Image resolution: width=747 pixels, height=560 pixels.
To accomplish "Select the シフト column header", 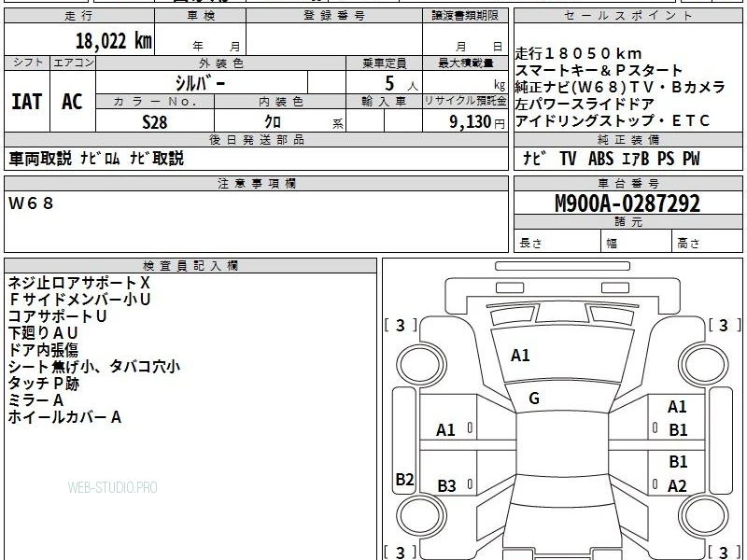I will (x=27, y=63).
